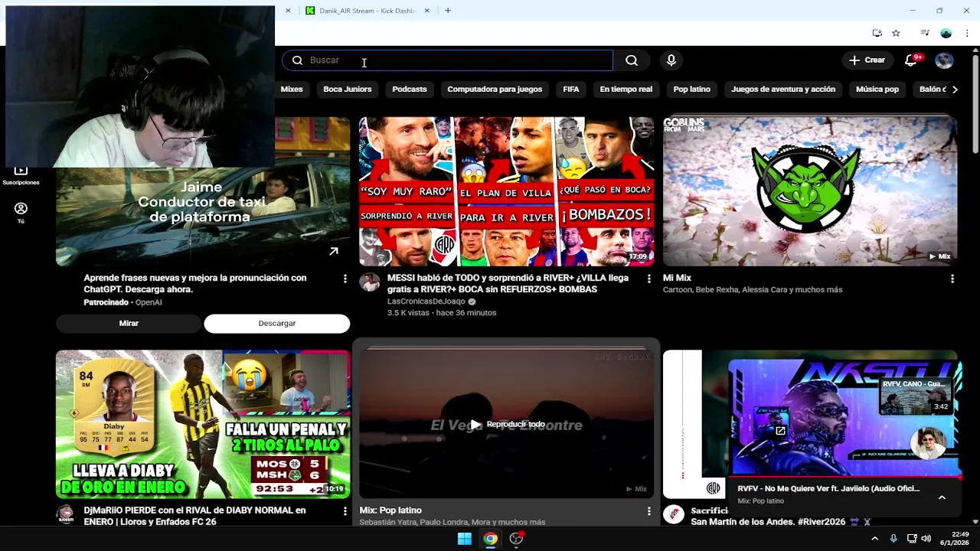Click the OBS taskbar icon
980x551 pixels.
(x=517, y=539)
